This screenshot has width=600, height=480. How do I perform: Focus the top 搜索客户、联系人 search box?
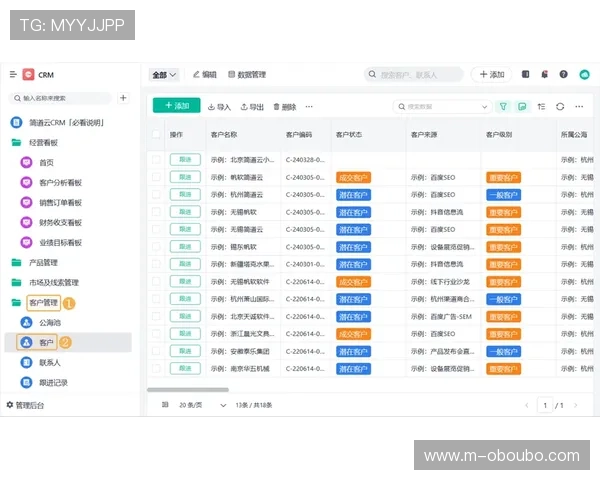[x=413, y=75]
